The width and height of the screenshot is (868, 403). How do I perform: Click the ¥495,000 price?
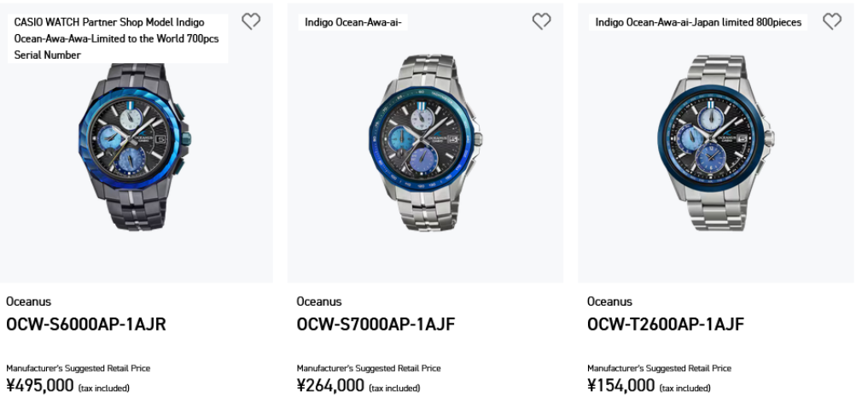[x=40, y=385]
